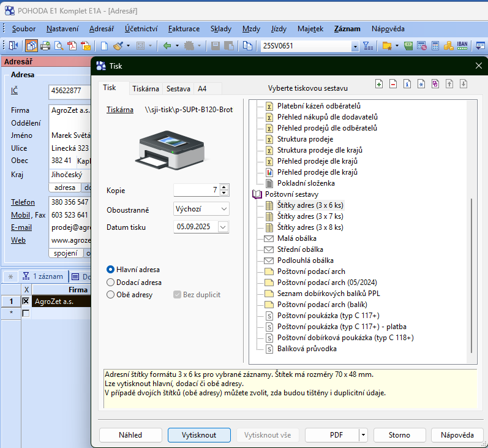
Task: Open the Účetnictví menu
Action: (141, 28)
